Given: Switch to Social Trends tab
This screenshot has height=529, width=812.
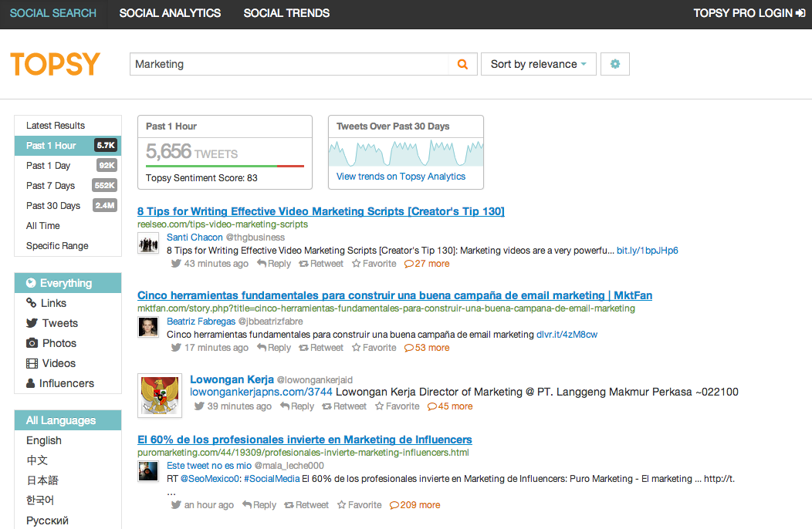Looking at the screenshot, I should [x=286, y=13].
